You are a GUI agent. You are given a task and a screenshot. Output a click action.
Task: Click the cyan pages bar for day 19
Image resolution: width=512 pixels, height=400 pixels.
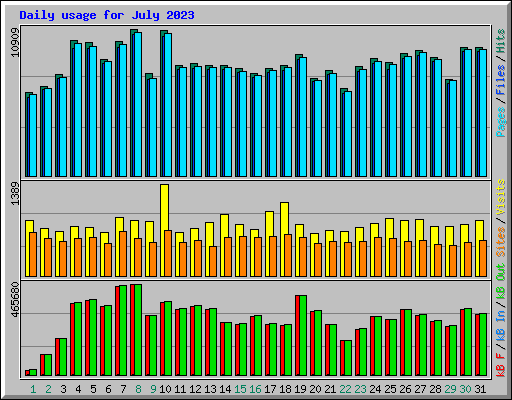303,117
